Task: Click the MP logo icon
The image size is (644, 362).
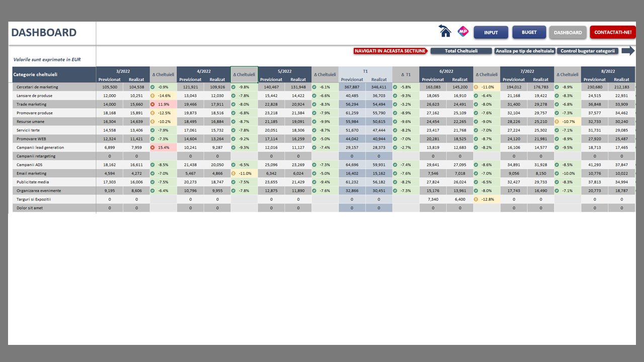Action: click(x=463, y=32)
